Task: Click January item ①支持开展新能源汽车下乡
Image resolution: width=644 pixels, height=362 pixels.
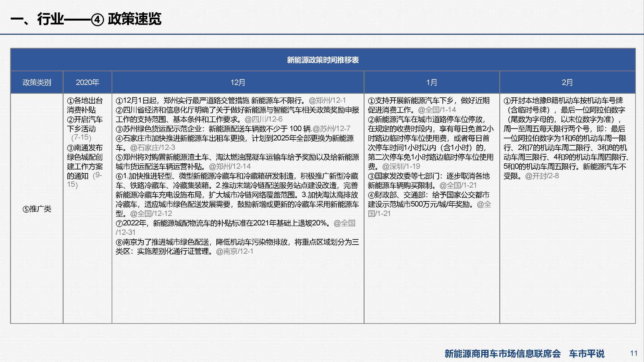Action: pyautogui.click(x=429, y=105)
